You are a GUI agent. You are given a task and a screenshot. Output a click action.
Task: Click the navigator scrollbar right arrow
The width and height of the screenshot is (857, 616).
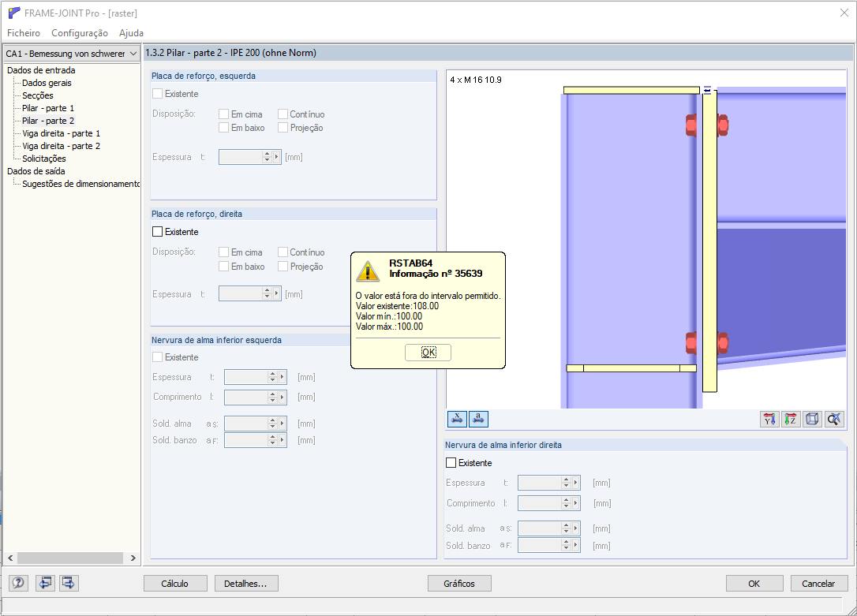click(x=133, y=558)
